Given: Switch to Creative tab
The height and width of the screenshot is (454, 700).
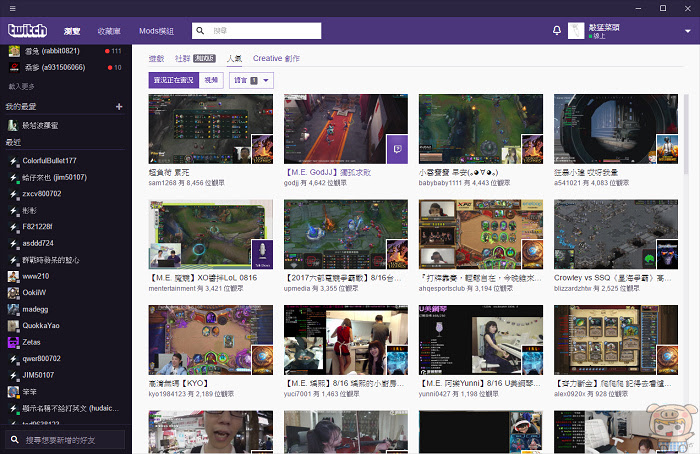Looking at the screenshot, I should (276, 58).
